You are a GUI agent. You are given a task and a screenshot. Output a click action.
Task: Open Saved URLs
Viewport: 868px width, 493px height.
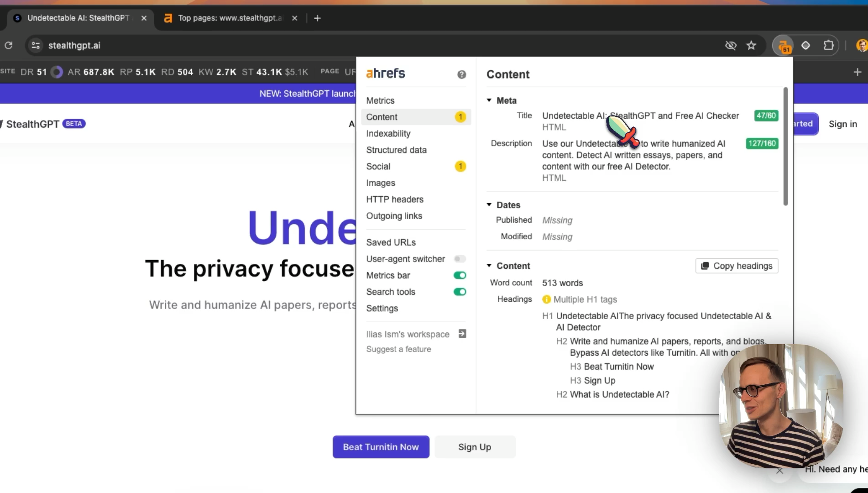[391, 242]
